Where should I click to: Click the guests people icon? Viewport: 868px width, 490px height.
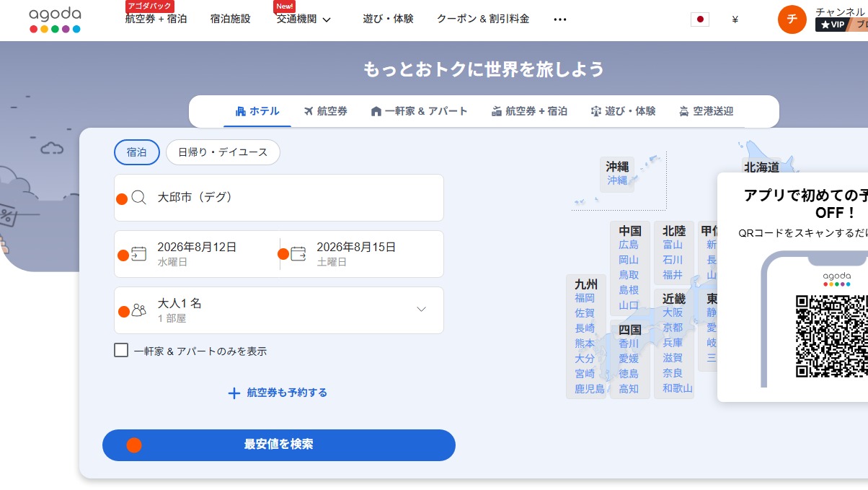[139, 311]
